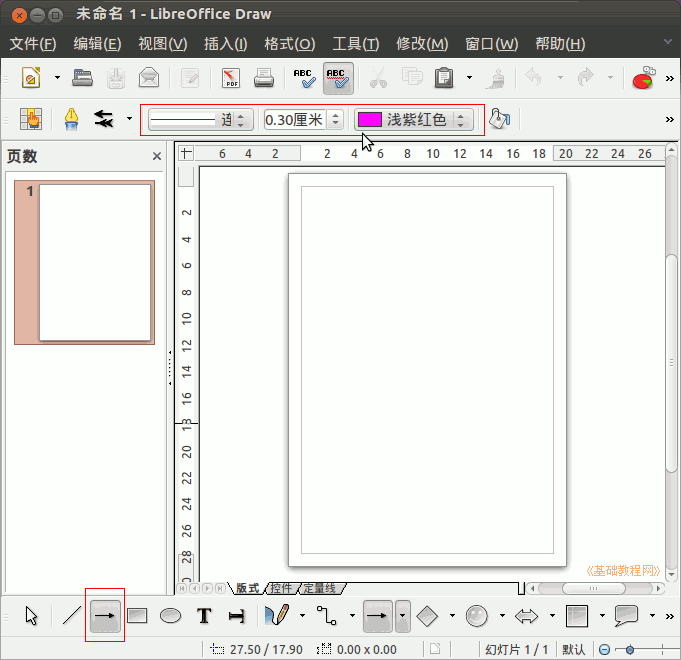Select the Ellipse drawing tool

tap(171, 616)
